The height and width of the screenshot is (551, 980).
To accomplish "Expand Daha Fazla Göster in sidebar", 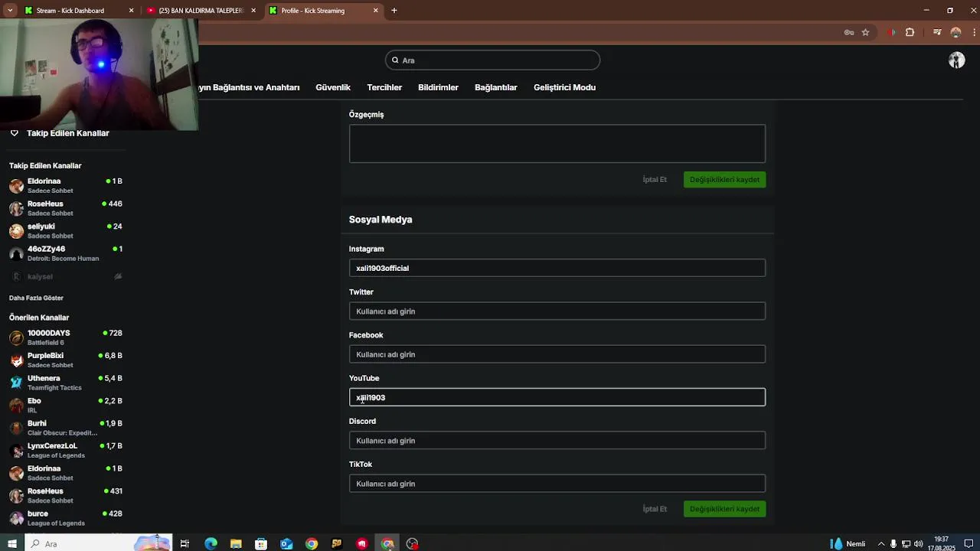I will (36, 298).
